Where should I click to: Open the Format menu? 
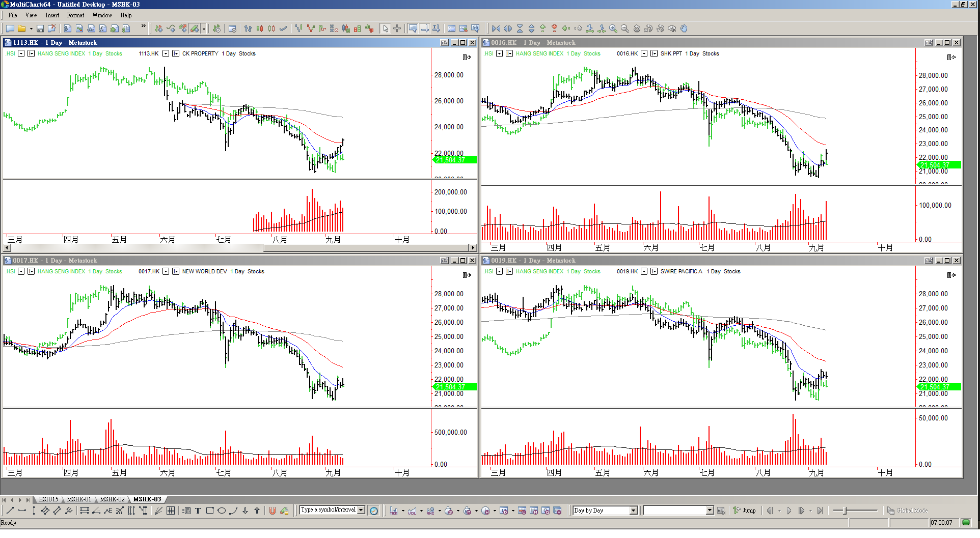(x=75, y=15)
